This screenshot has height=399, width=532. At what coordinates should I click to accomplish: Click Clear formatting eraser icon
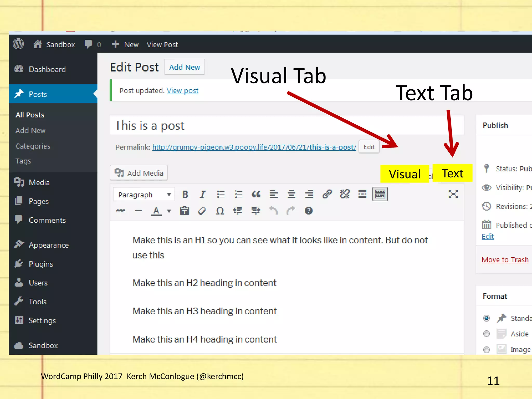pyautogui.click(x=202, y=211)
